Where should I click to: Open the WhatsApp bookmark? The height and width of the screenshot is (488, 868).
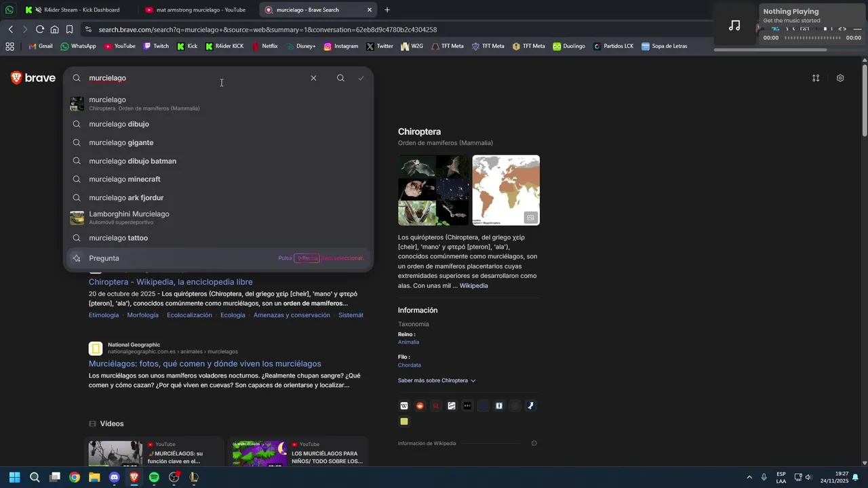click(x=79, y=46)
